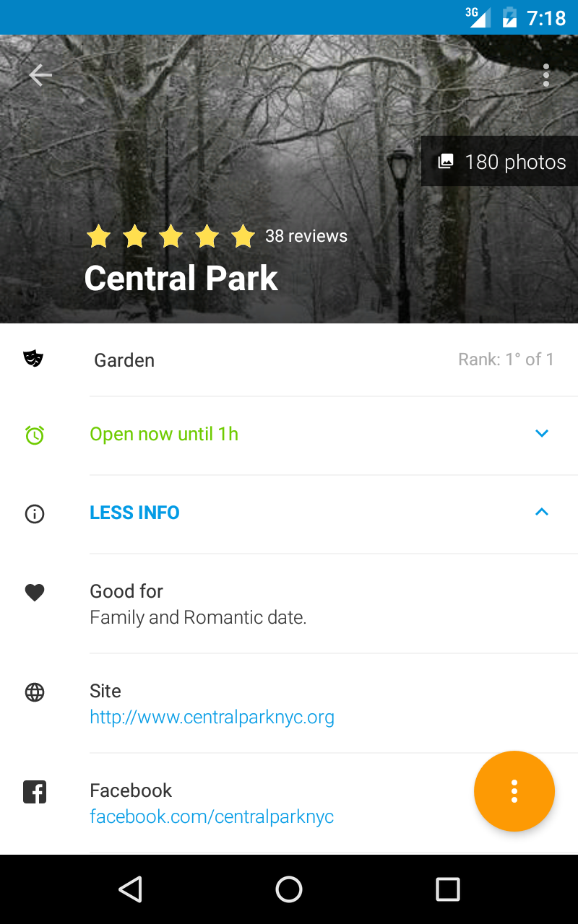Tap the five-star rating

pos(171,236)
